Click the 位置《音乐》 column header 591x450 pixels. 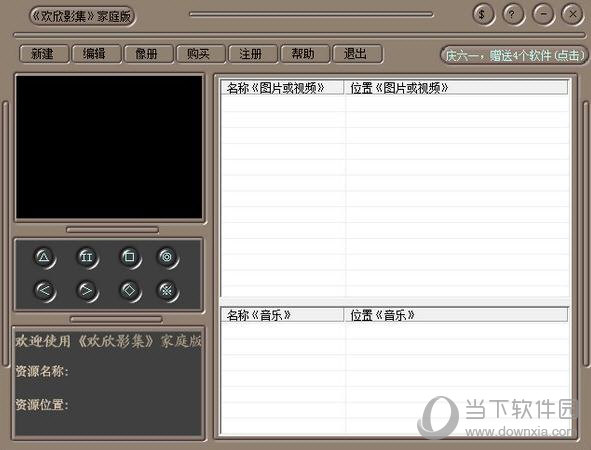pos(456,315)
